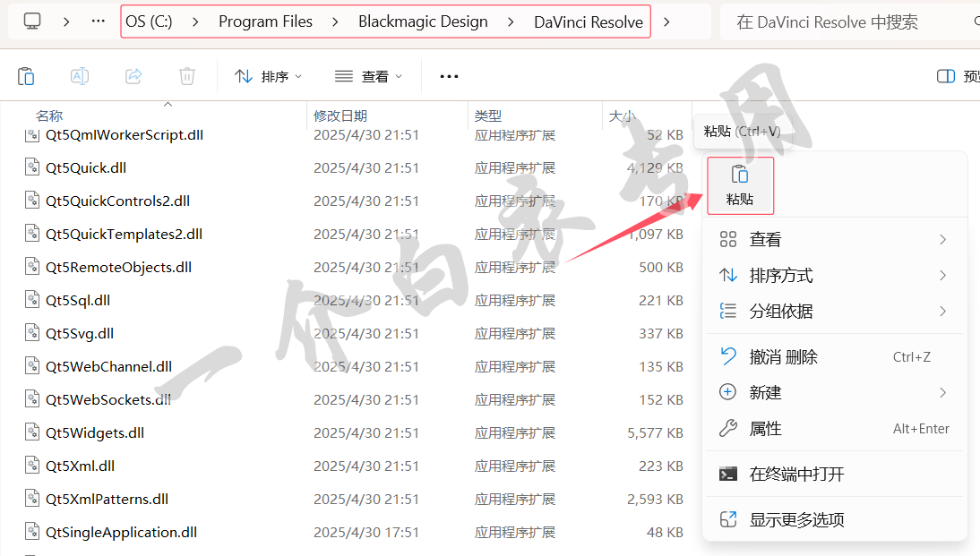This screenshot has width=980, height=556.
Task: Choose 撤消 删除 in the context menu
Action: [x=834, y=356]
